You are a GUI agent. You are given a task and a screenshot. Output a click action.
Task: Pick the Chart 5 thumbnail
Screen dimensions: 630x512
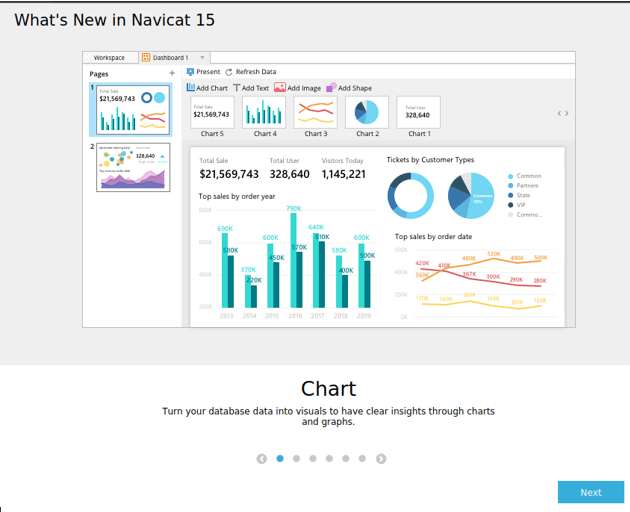212,112
